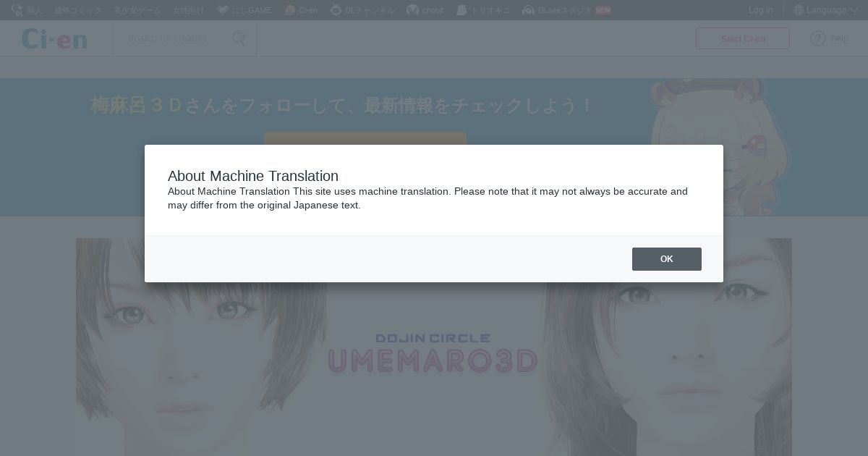This screenshot has width=868, height=456.
Task: Click the globe icon beside Language
Action: pos(799,10)
